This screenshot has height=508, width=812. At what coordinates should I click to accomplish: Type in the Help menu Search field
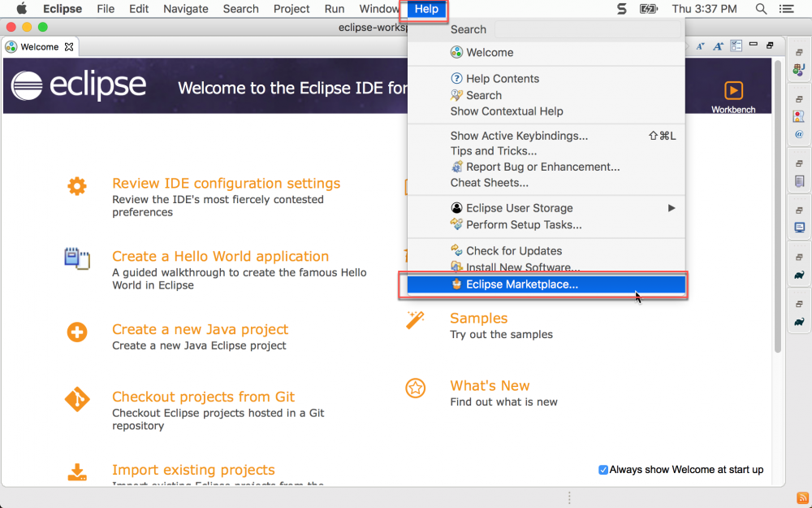tap(587, 29)
